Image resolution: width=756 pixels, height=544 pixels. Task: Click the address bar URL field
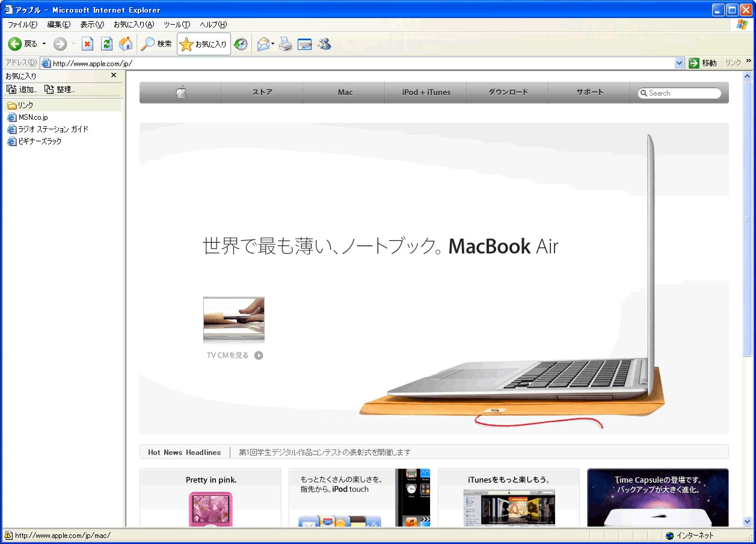363,63
